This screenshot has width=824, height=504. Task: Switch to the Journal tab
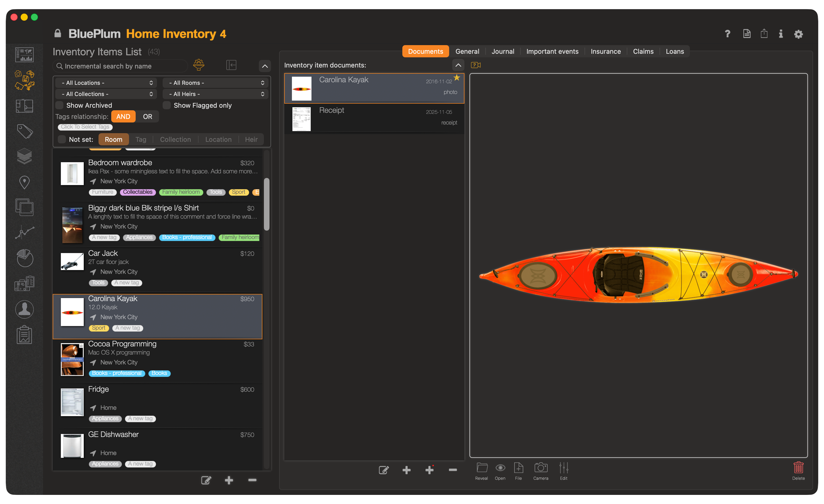click(502, 51)
